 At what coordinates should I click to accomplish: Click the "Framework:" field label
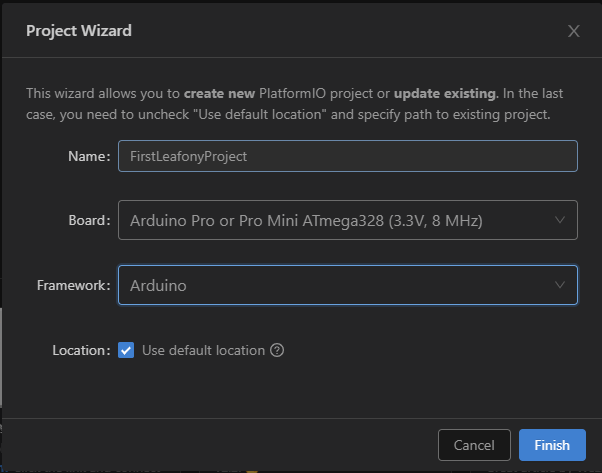pyautogui.click(x=73, y=285)
